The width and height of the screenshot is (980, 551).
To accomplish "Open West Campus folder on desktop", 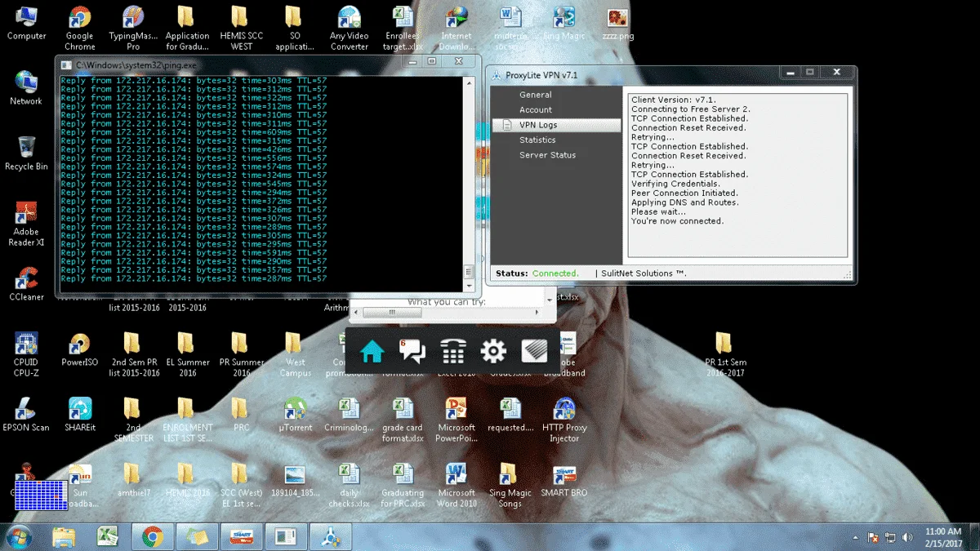I will (295, 354).
